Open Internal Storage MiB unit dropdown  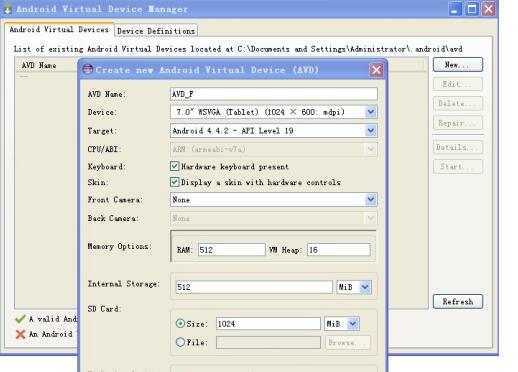(365, 287)
